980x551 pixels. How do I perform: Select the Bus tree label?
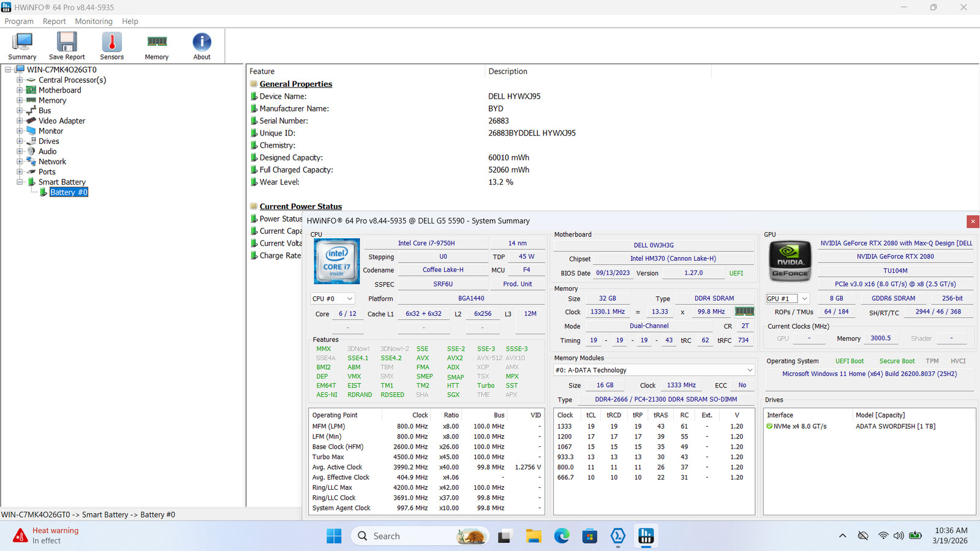tap(45, 111)
